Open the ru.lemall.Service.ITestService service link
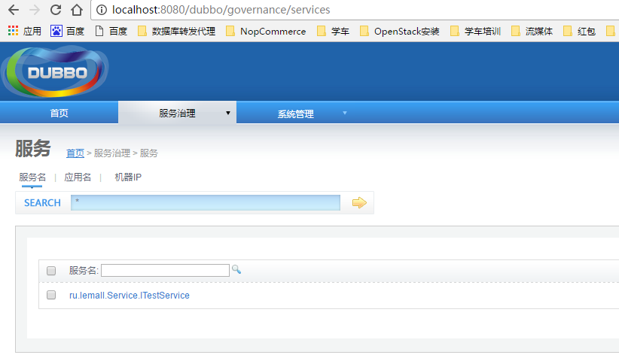Image resolution: width=619 pixels, height=364 pixels. tap(130, 296)
